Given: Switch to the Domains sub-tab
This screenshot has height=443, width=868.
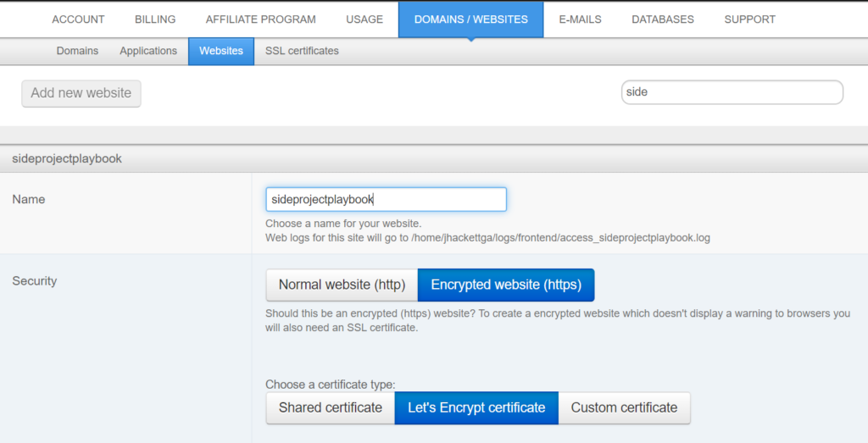Looking at the screenshot, I should [x=77, y=51].
